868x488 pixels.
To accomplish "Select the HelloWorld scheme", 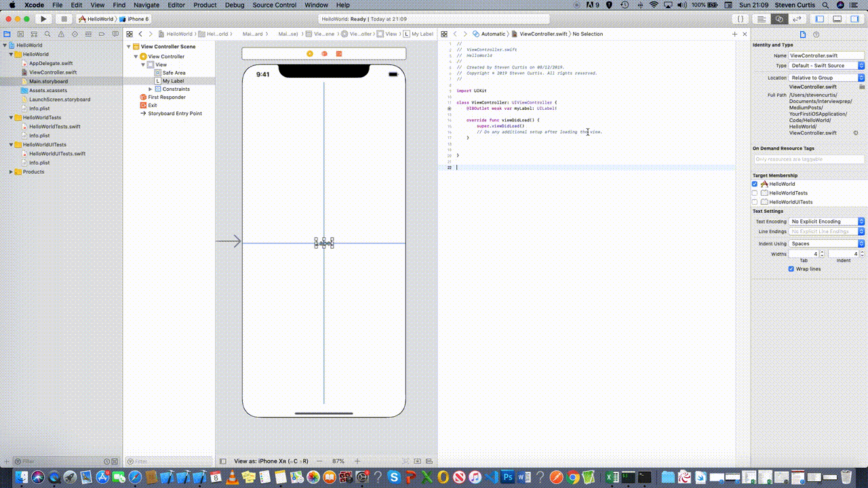I will (96, 19).
